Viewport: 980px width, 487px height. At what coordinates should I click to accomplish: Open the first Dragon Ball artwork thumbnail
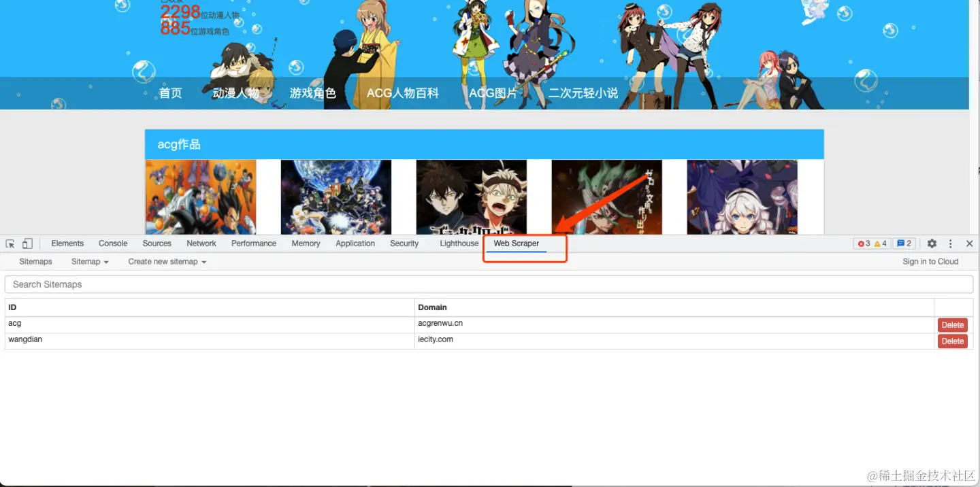(x=201, y=197)
